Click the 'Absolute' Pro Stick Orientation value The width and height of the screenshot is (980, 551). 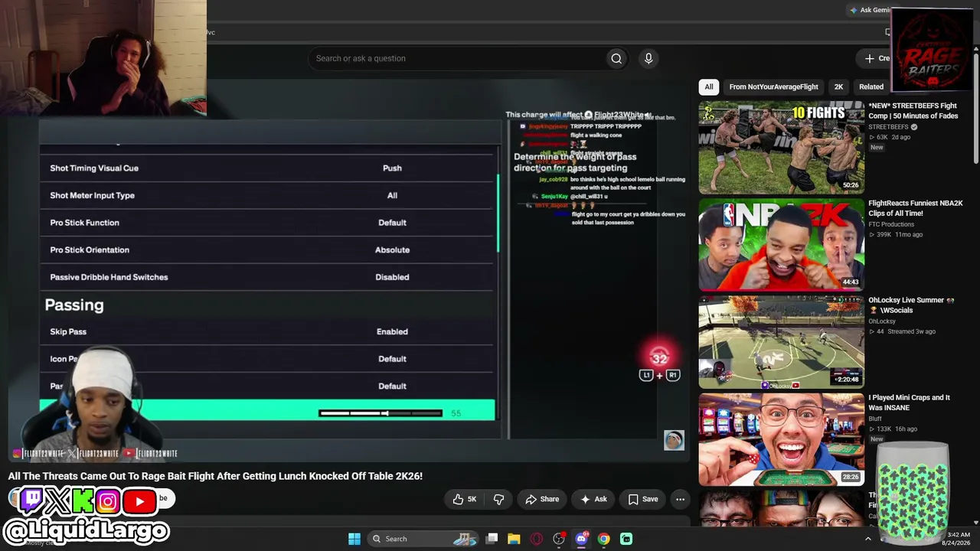(392, 250)
